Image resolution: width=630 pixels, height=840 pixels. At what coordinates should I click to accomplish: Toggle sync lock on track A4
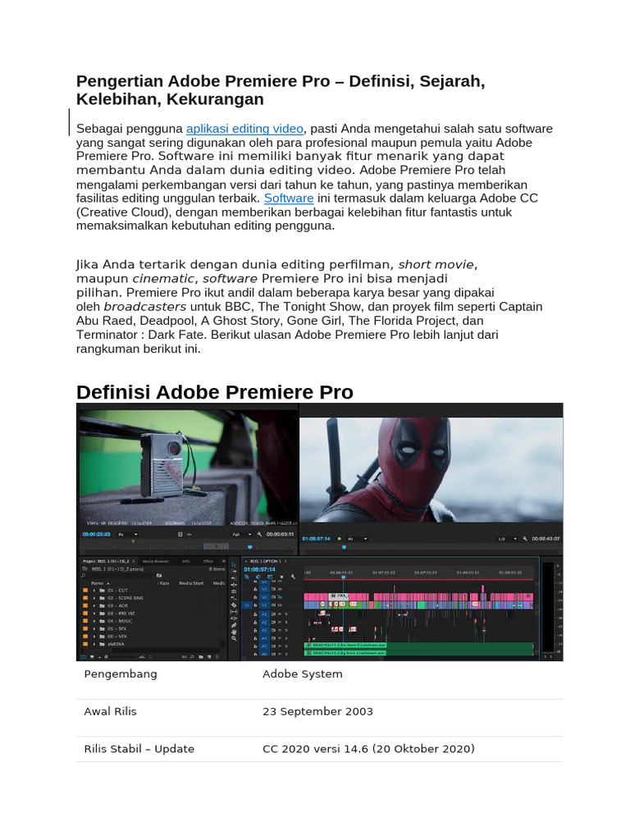click(x=273, y=638)
